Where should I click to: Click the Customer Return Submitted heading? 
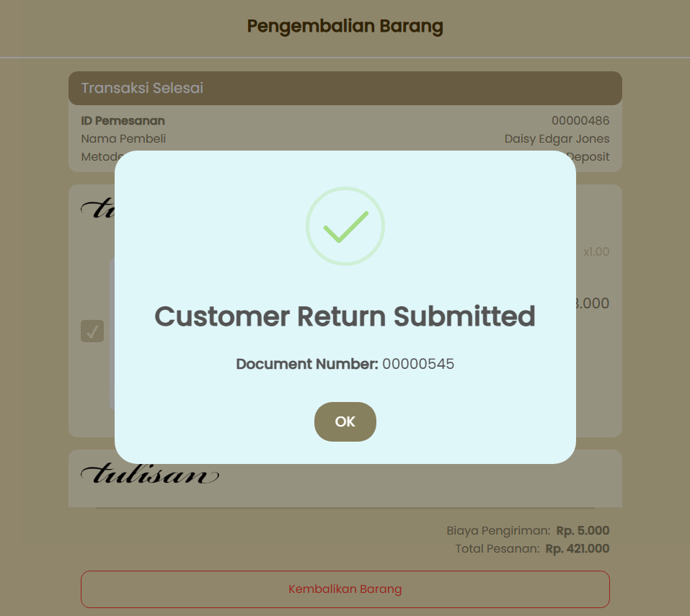[345, 316]
